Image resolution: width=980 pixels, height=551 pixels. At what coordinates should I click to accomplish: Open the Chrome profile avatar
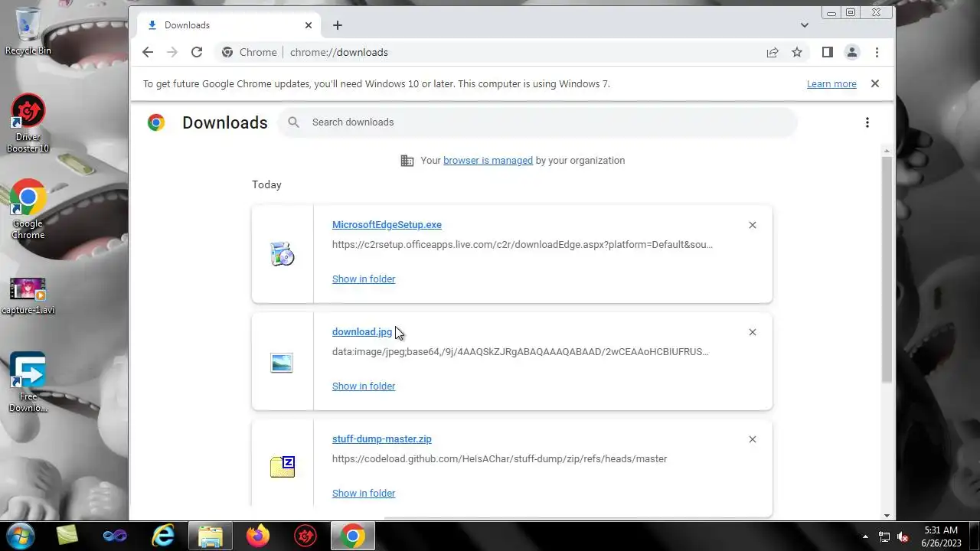[851, 52]
